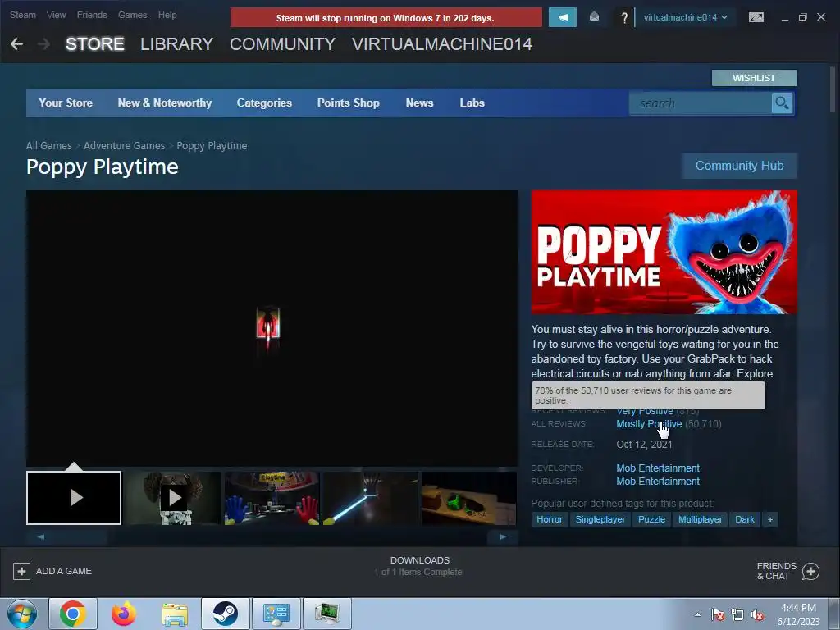The width and height of the screenshot is (840, 630).
Task: Click in the store search field
Action: tap(701, 103)
